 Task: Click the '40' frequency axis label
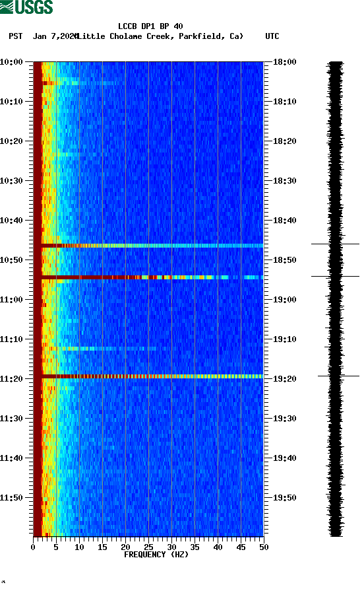218,547
